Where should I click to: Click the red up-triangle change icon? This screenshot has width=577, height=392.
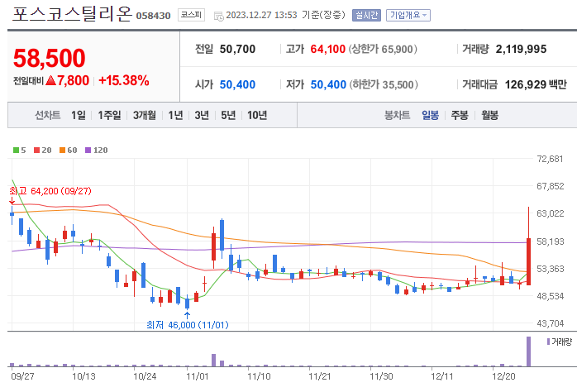click(x=50, y=80)
